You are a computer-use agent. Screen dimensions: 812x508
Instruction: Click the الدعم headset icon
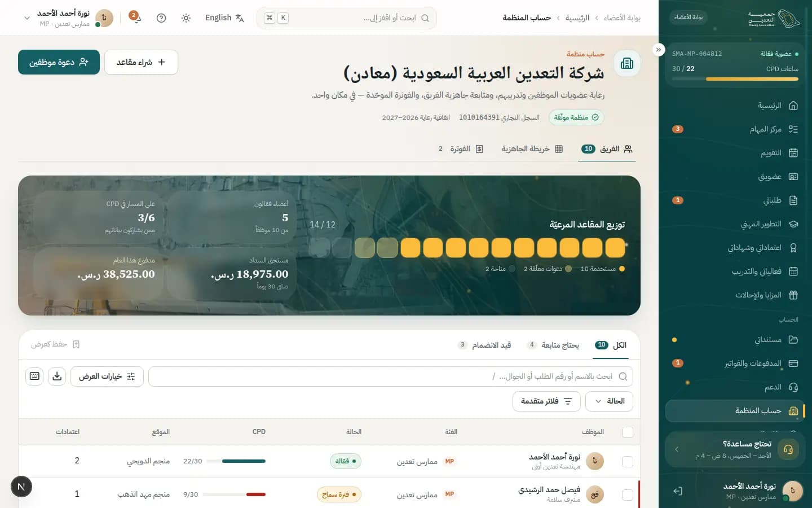click(x=793, y=387)
